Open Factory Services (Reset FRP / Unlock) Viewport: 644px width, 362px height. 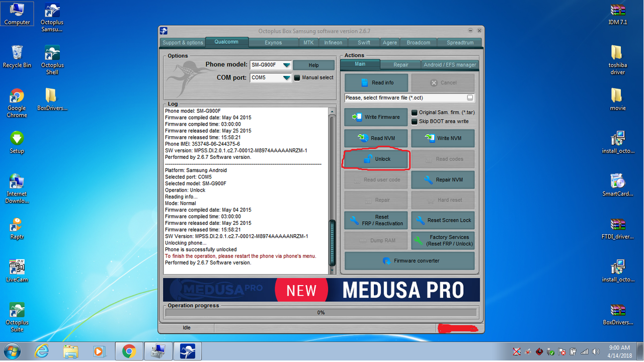point(443,240)
